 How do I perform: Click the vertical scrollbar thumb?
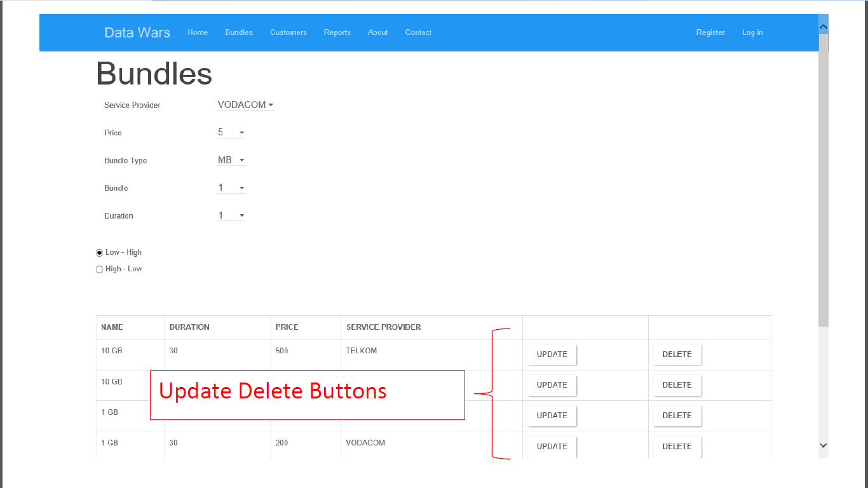pos(824,180)
